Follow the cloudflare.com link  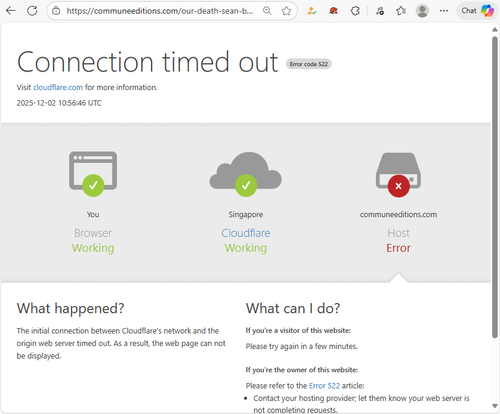[58, 87]
